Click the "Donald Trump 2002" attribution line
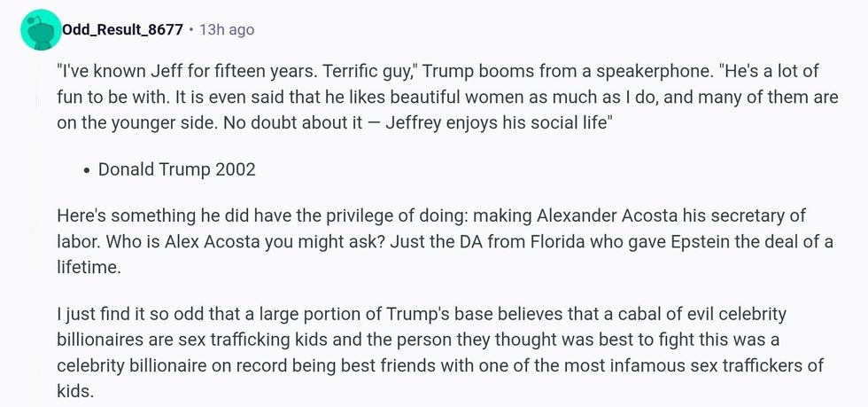 pos(177,168)
